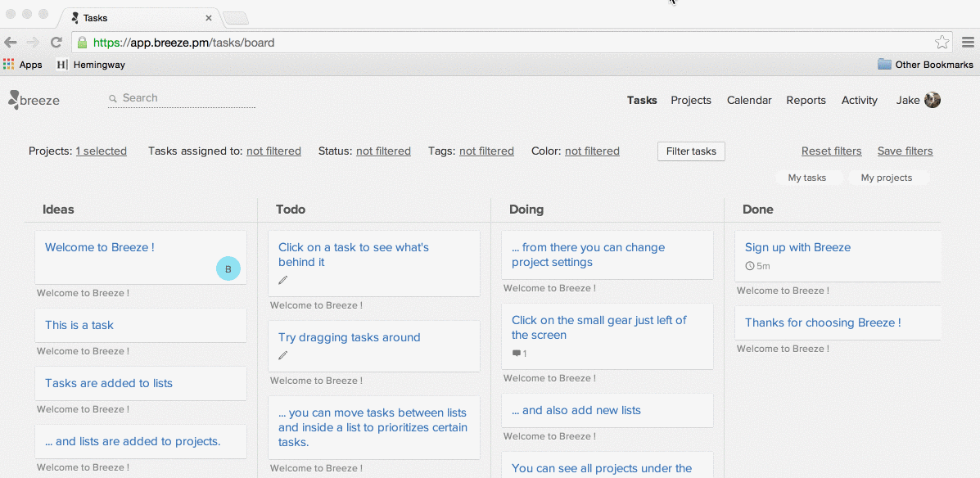Open Status not filtered dropdown

pyautogui.click(x=384, y=151)
